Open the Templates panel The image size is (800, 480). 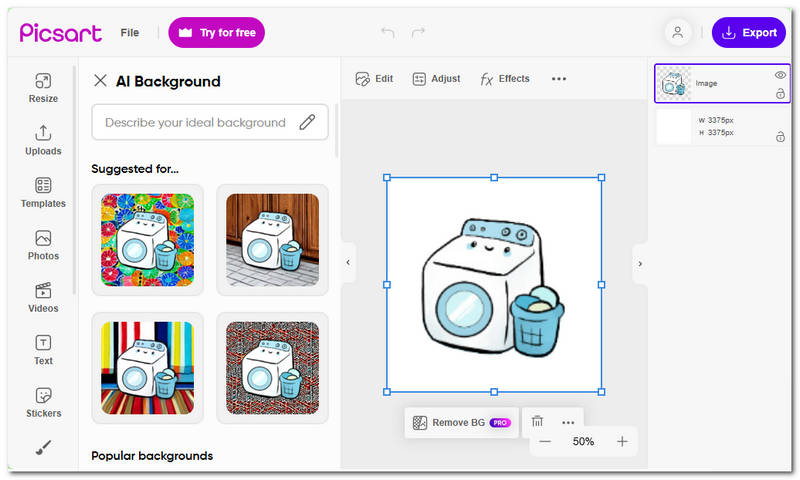pos(43,192)
